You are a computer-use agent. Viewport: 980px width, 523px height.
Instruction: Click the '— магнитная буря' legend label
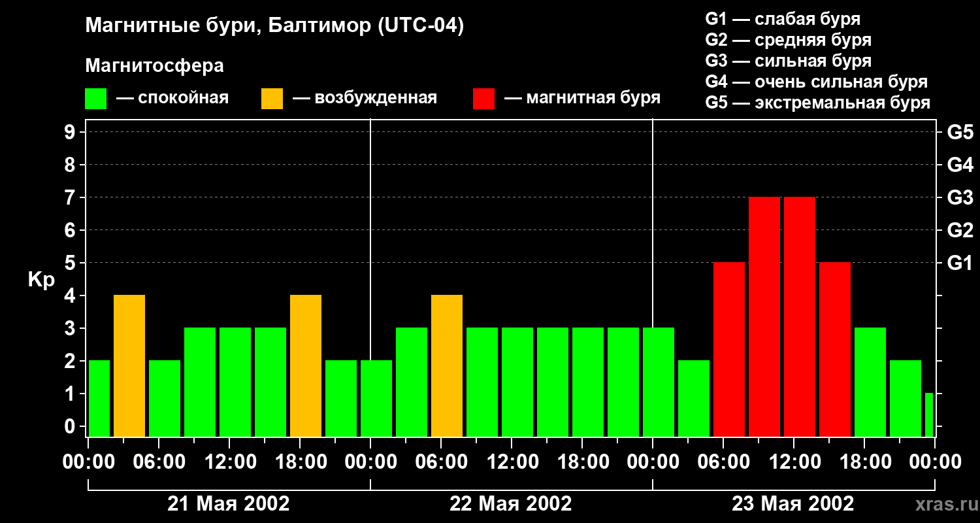[582, 98]
